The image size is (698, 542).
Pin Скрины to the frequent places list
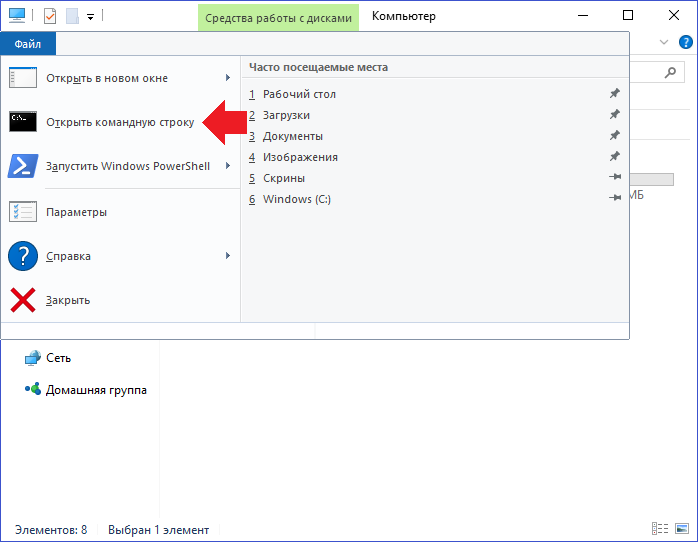pyautogui.click(x=615, y=177)
